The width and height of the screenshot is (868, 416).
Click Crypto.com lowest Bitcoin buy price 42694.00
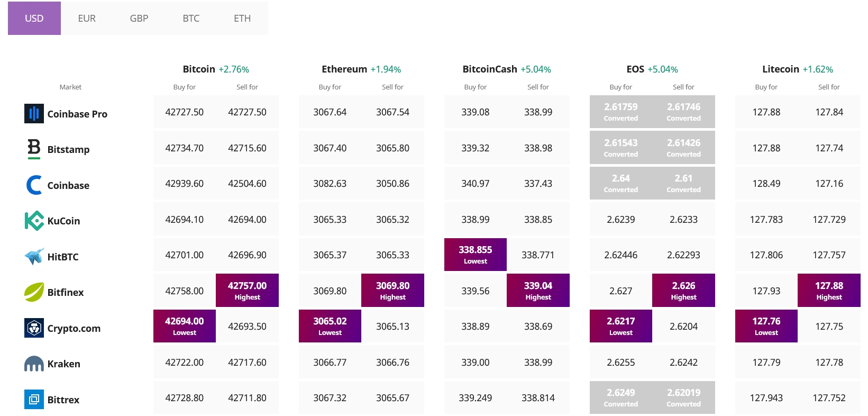(185, 326)
